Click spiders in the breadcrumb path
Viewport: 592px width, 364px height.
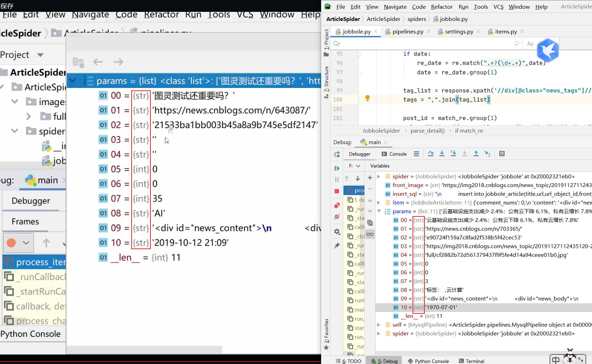(x=417, y=19)
